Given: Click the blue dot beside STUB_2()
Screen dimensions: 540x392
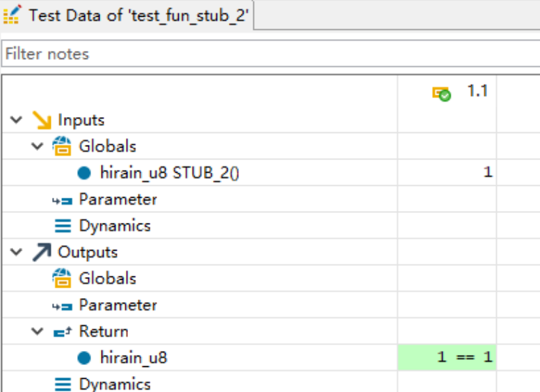Looking at the screenshot, I should (x=84, y=173).
